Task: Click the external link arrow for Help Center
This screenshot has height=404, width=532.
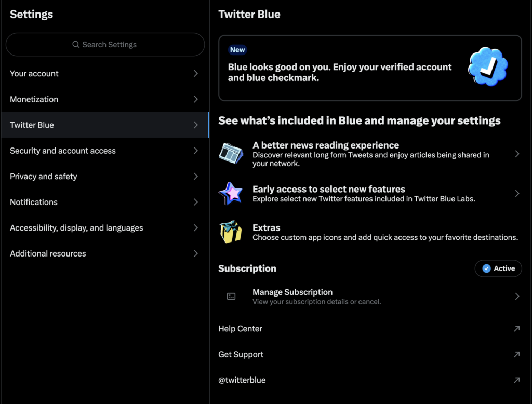Action: pos(516,329)
